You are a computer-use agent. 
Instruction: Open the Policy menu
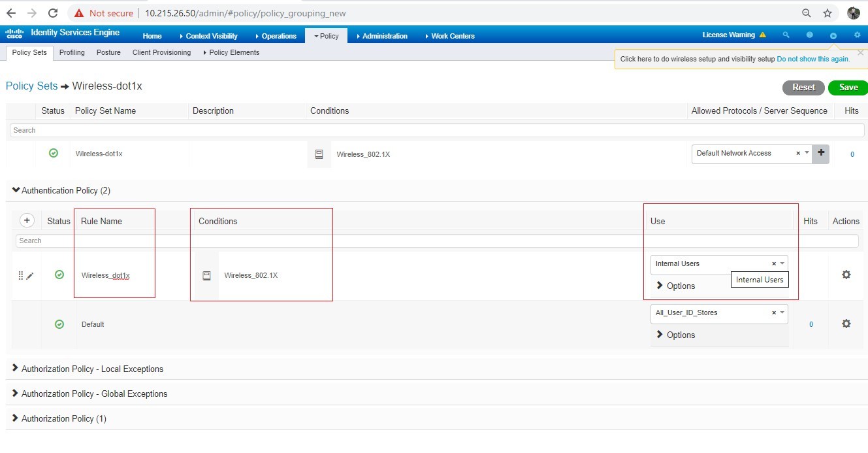[327, 36]
